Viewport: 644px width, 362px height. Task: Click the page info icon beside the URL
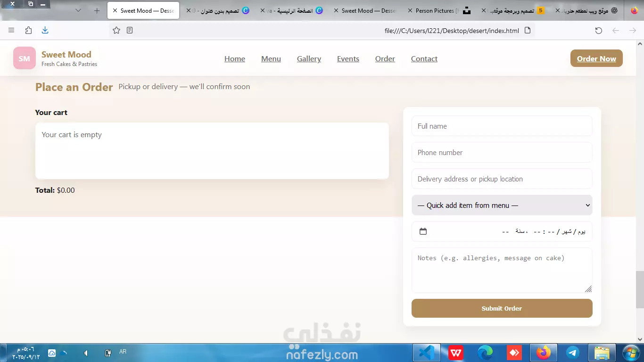tap(528, 31)
